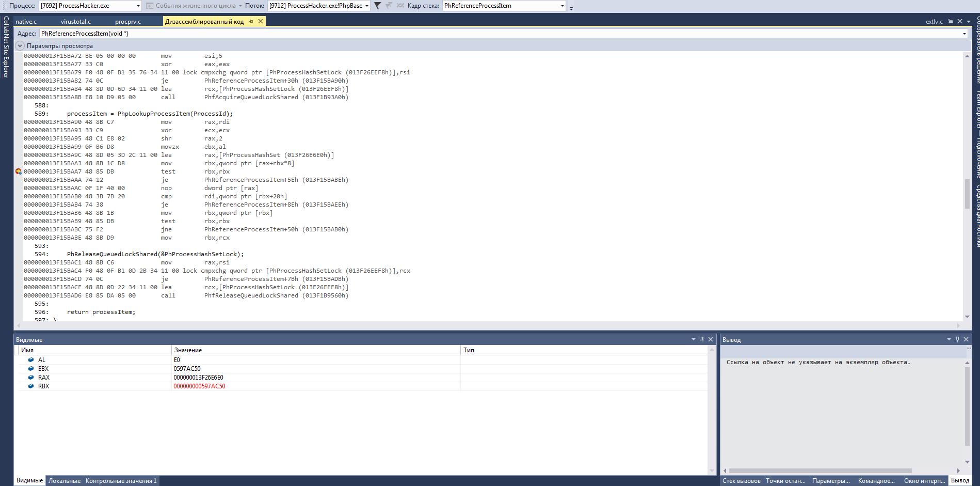Click the RAX register variable icon
Screen dimensions: 980x486
click(31, 378)
